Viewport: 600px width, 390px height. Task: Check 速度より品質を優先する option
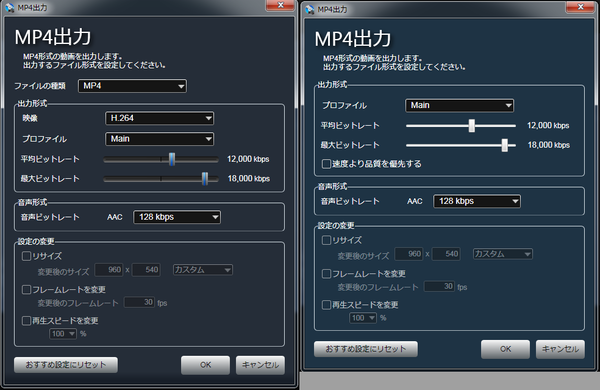326,164
